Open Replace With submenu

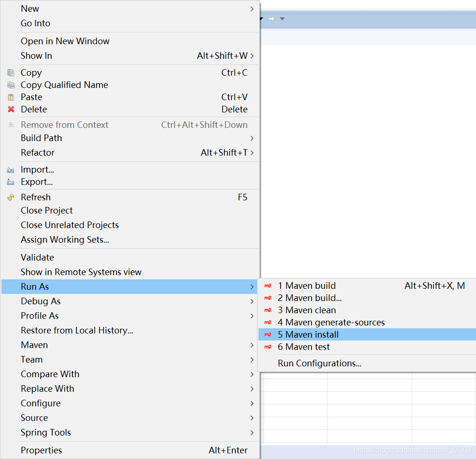[130, 388]
